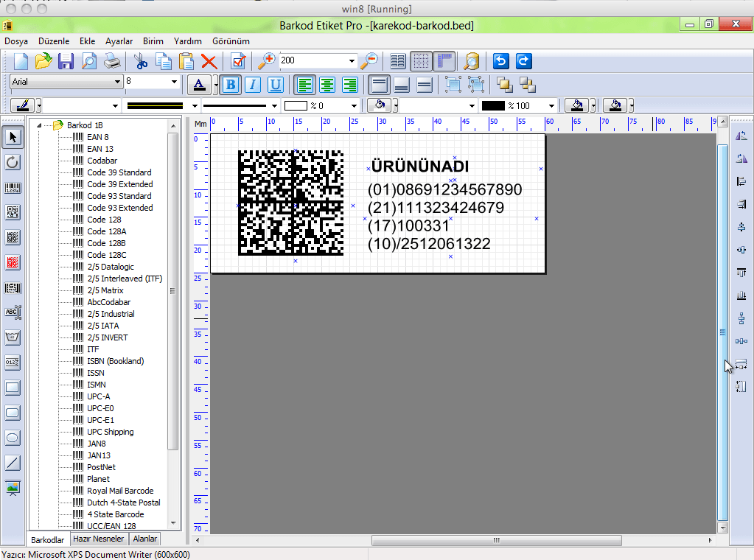Add a QR code with the QR tool
Viewport: 754px width, 560px height.
[x=13, y=212]
